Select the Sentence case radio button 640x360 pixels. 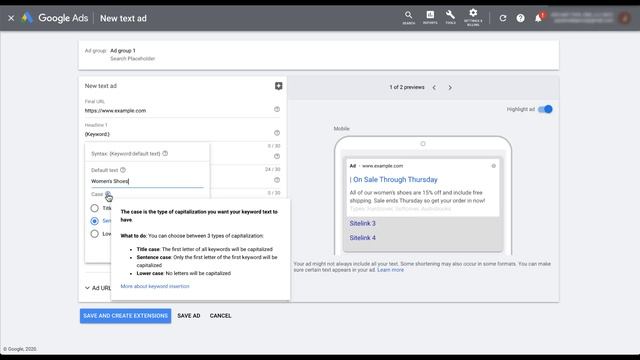pyautogui.click(x=95, y=221)
